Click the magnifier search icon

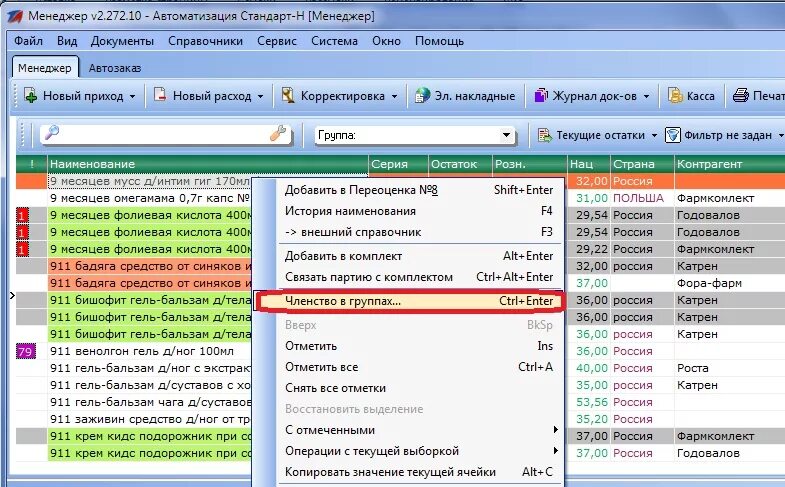point(52,133)
